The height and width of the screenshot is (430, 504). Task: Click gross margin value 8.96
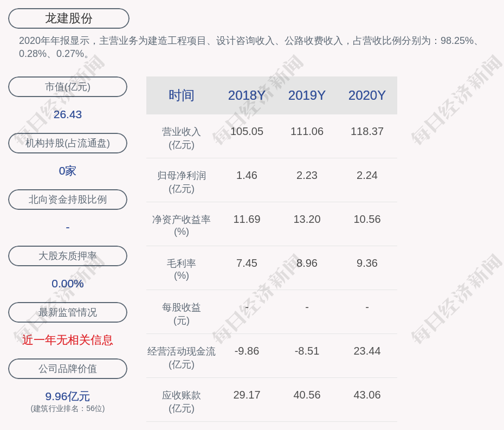pyautogui.click(x=307, y=263)
